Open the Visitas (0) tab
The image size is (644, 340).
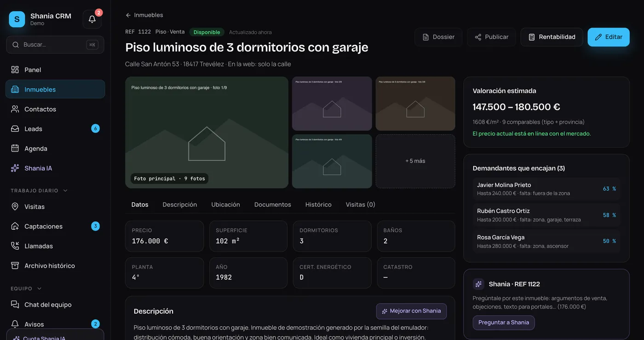(x=361, y=205)
